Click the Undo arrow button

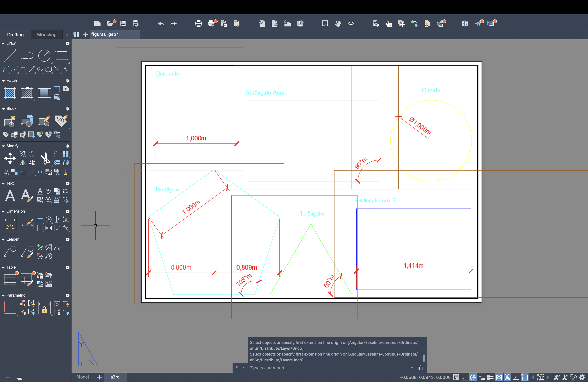[x=161, y=24]
